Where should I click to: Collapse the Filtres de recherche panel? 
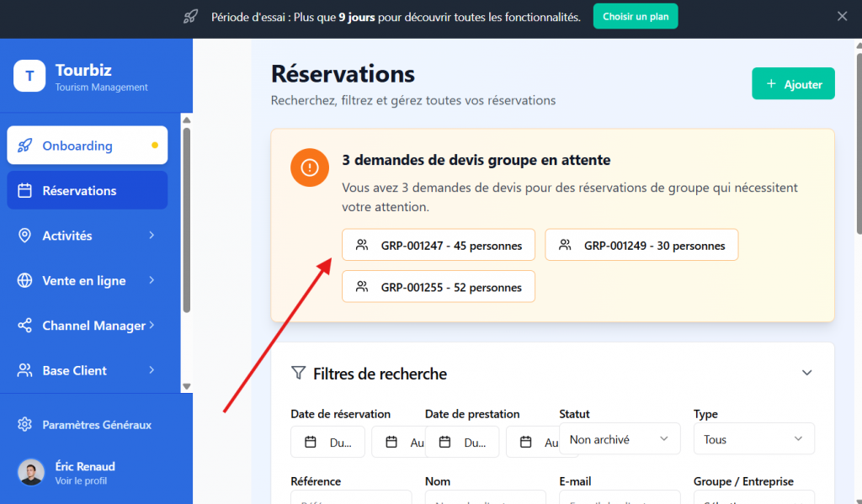(x=806, y=373)
